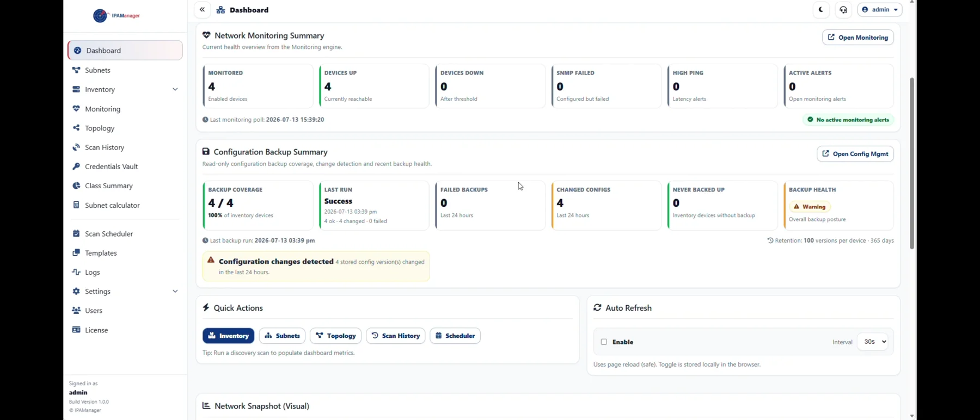Viewport: 980px width, 420px height.
Task: Click the Failed Backups card
Action: [x=490, y=206]
